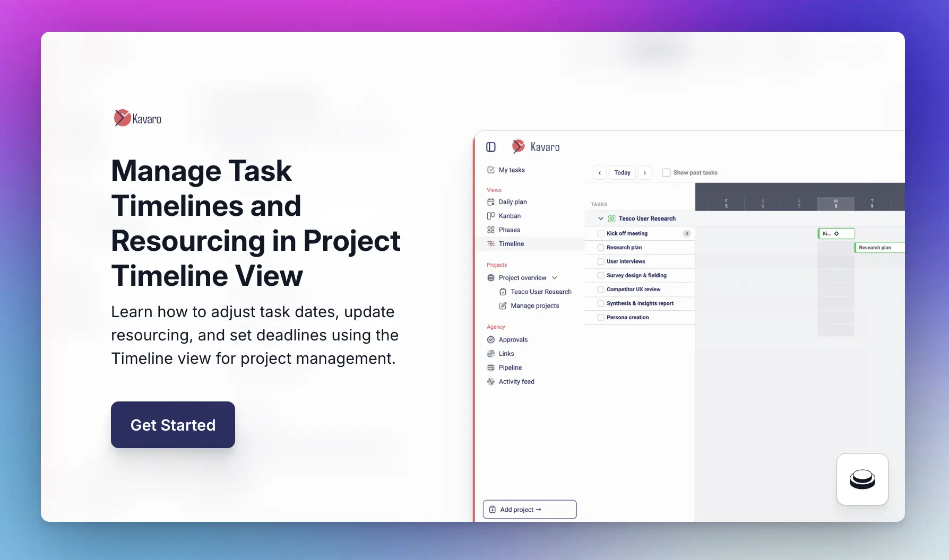
Task: Check off User interviews task
Action: 601,261
